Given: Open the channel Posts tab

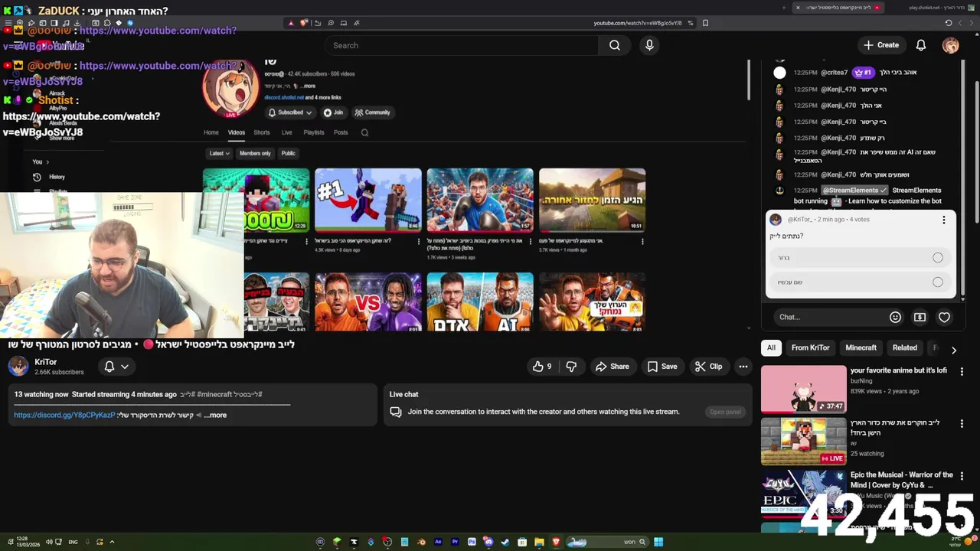Looking at the screenshot, I should coord(341,132).
